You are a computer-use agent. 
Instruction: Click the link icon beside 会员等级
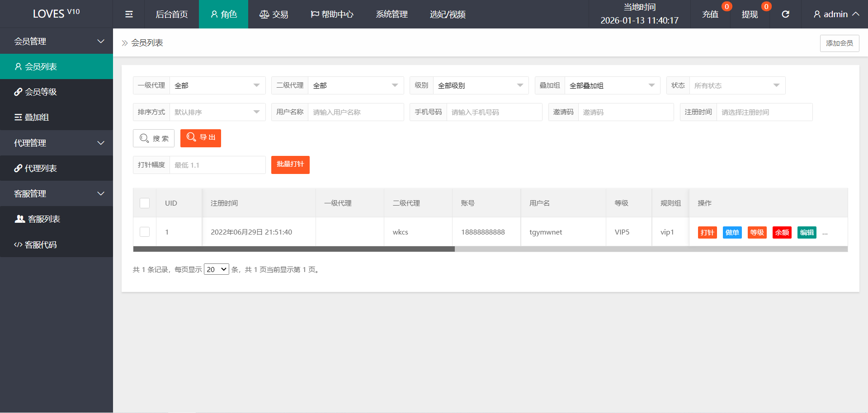tap(18, 92)
